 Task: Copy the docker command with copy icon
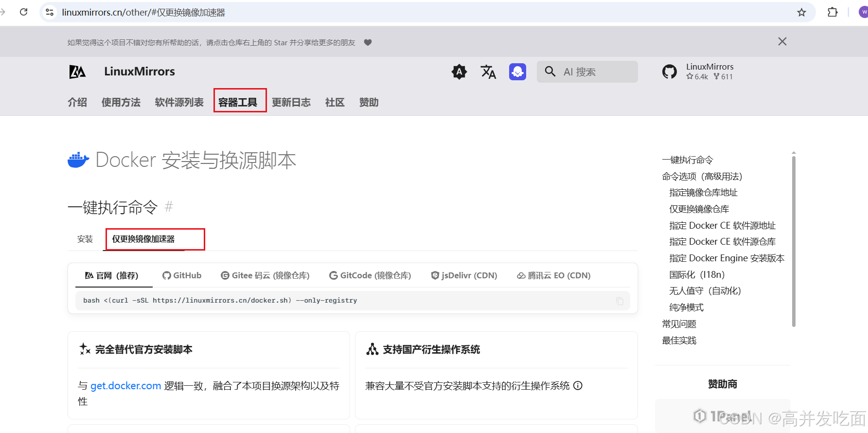[620, 301]
